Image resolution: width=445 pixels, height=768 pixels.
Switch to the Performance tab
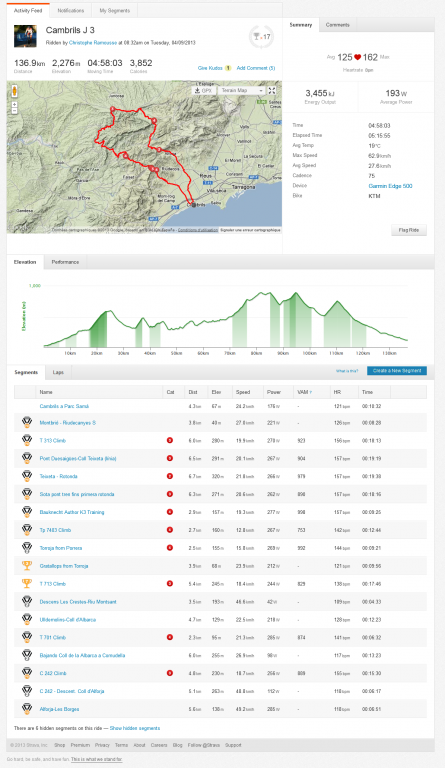[65, 262]
